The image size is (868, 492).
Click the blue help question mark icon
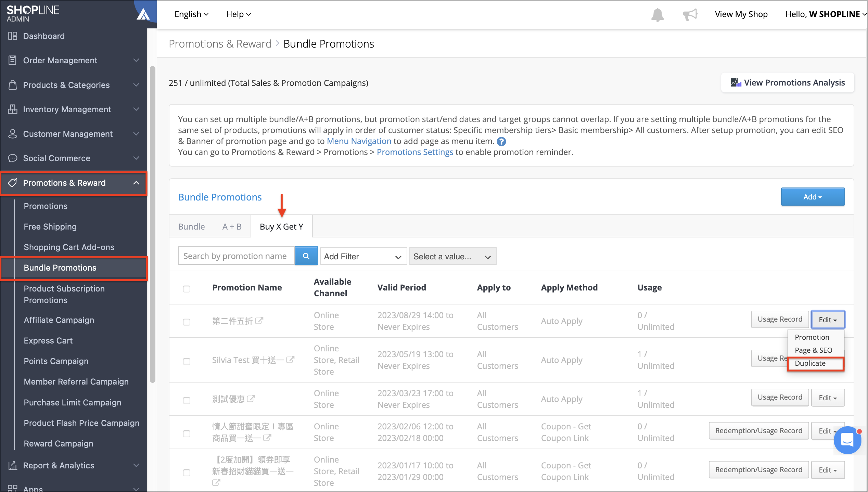click(501, 141)
